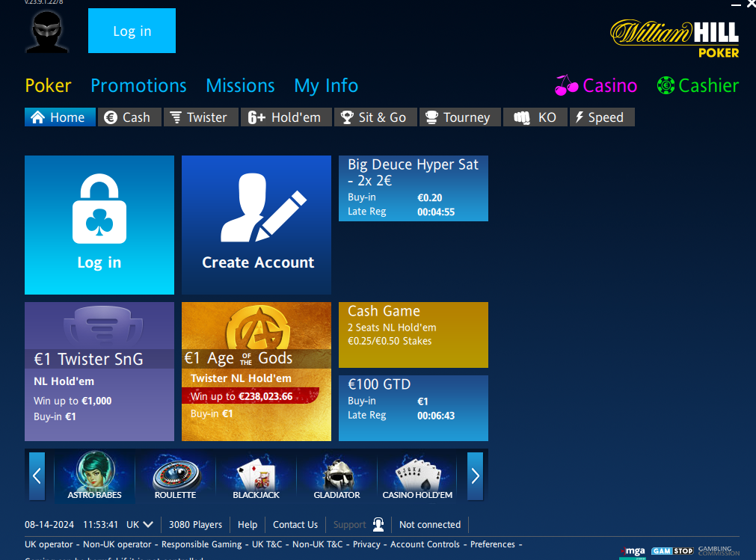
Task: Open the Account Controls link
Action: coord(425,544)
